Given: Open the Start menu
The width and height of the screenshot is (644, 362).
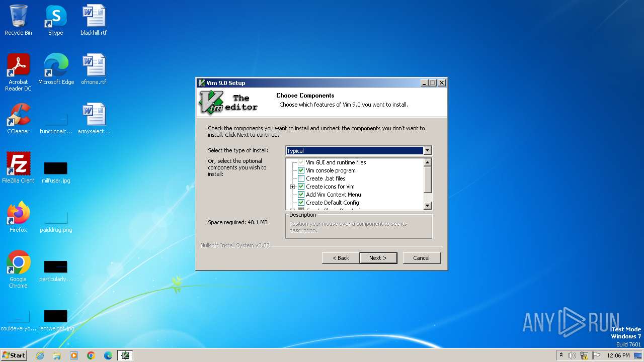Looking at the screenshot, I should 14,355.
